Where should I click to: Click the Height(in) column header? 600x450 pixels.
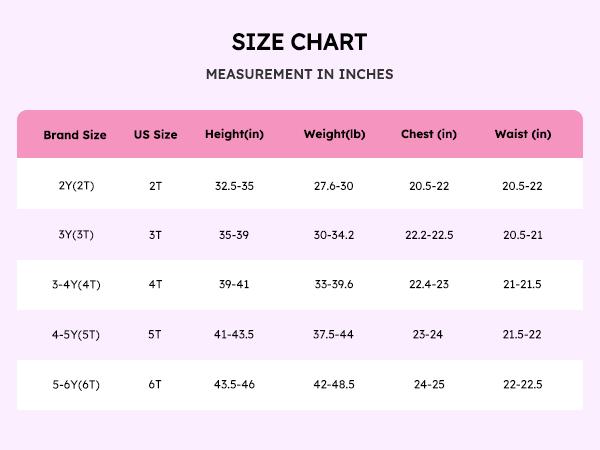(234, 135)
